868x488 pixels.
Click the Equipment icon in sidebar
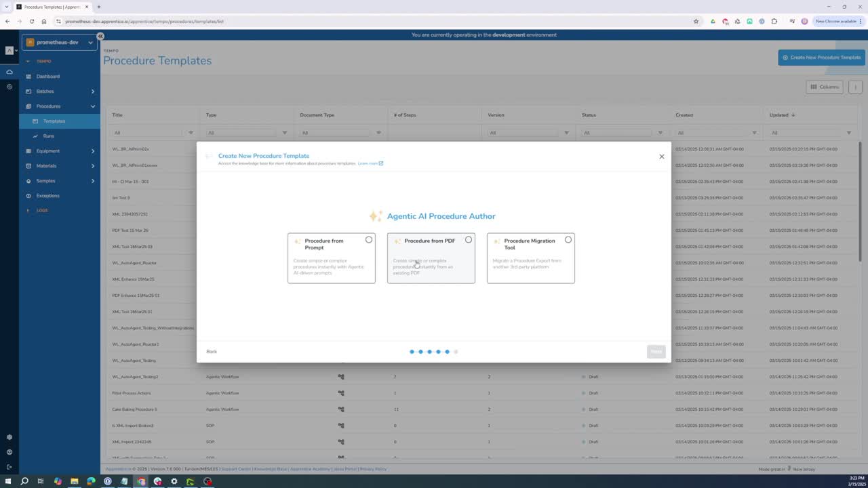click(28, 151)
